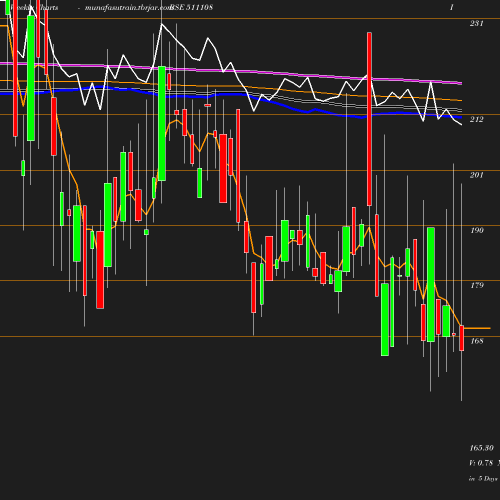Click the 168 price axis label
Screen dimensions: 500x500
(x=476, y=341)
